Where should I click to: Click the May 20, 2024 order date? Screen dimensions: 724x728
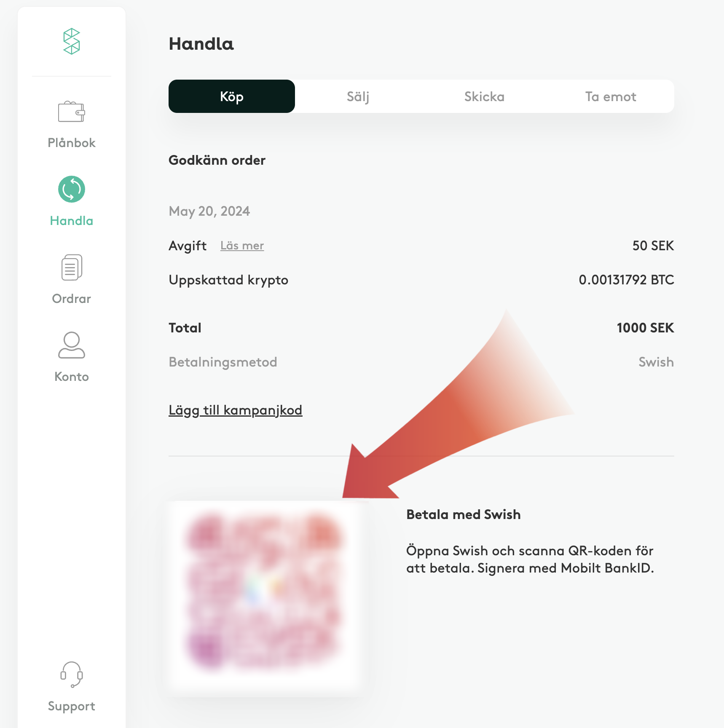pos(209,211)
